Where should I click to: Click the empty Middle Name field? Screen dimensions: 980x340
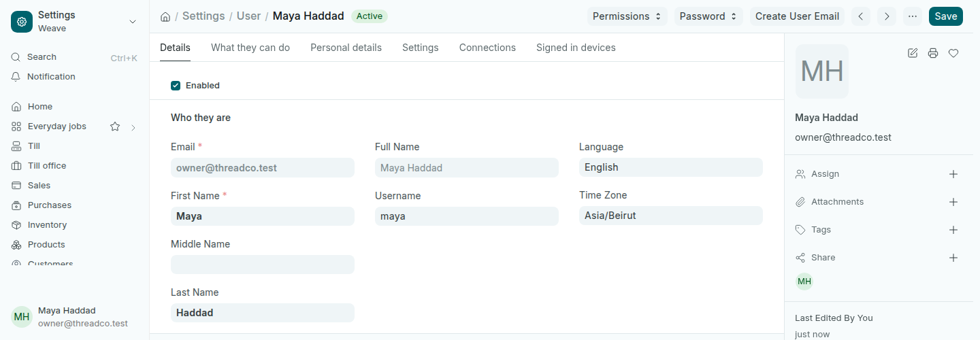click(x=263, y=265)
